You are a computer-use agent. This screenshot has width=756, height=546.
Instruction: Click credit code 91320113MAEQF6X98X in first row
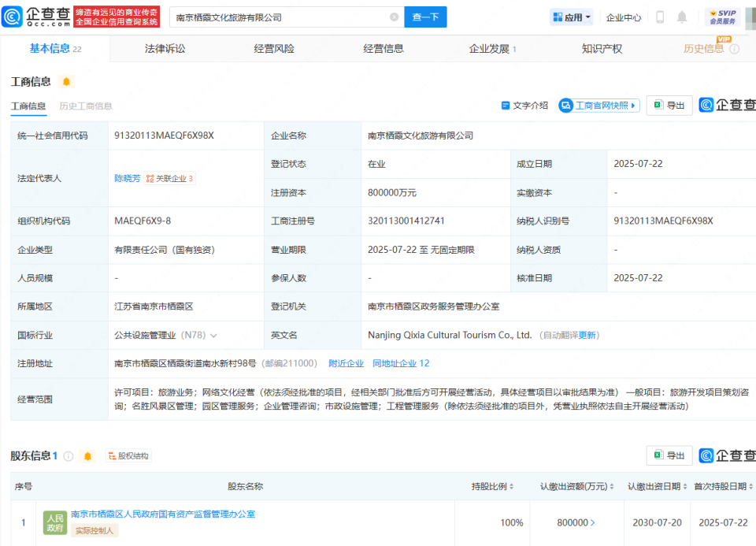pos(164,136)
